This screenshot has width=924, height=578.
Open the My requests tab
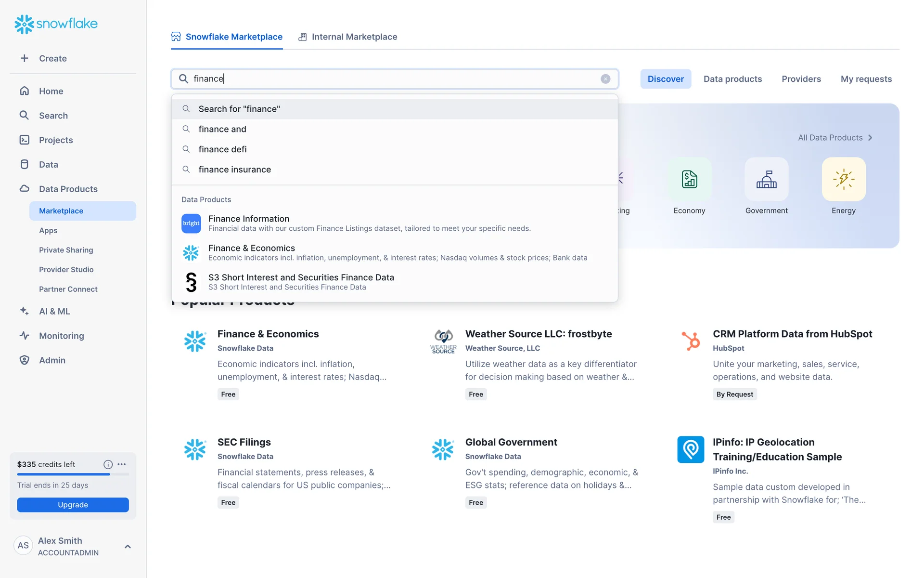click(x=866, y=79)
